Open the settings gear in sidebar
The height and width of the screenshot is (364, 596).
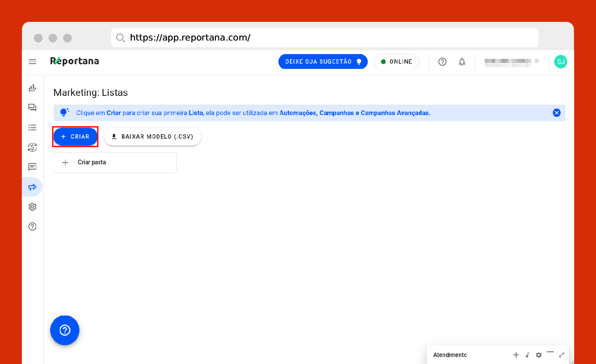click(x=32, y=207)
